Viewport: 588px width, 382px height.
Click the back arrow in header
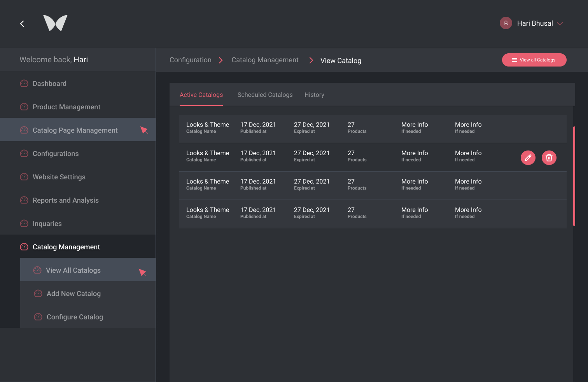[x=22, y=24]
